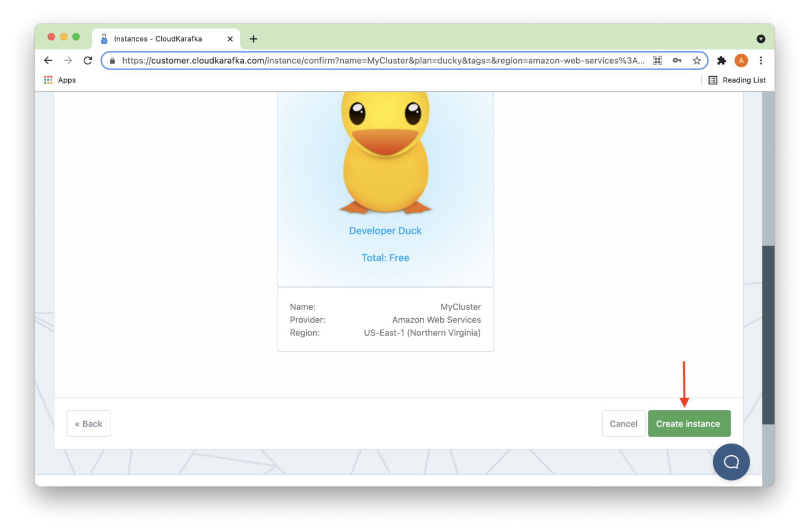
Task: Click the Cancel button
Action: tap(624, 423)
